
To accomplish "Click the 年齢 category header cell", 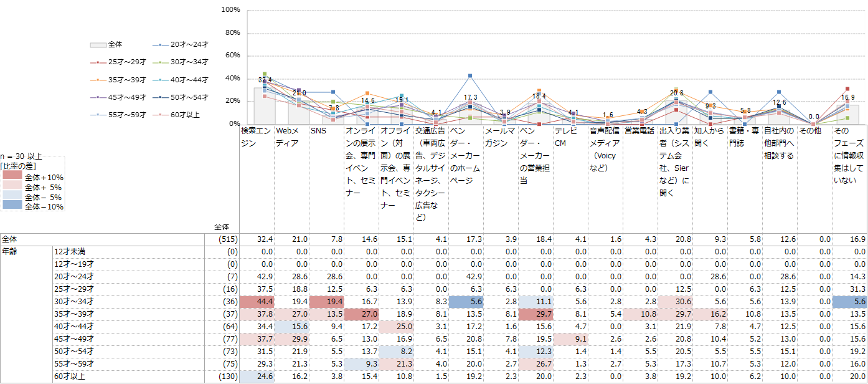I will point(11,252).
